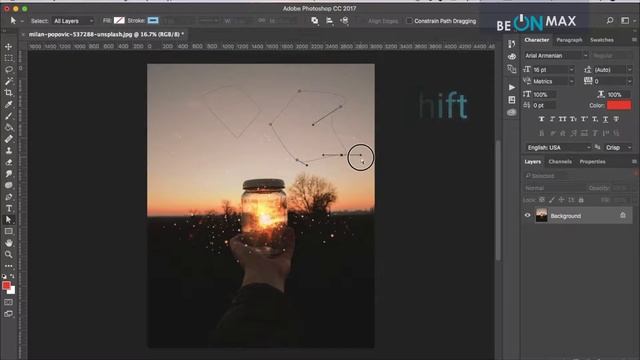Click the red foreground color swatch
Screen dimensions: 640x360
pyautogui.click(x=6, y=285)
